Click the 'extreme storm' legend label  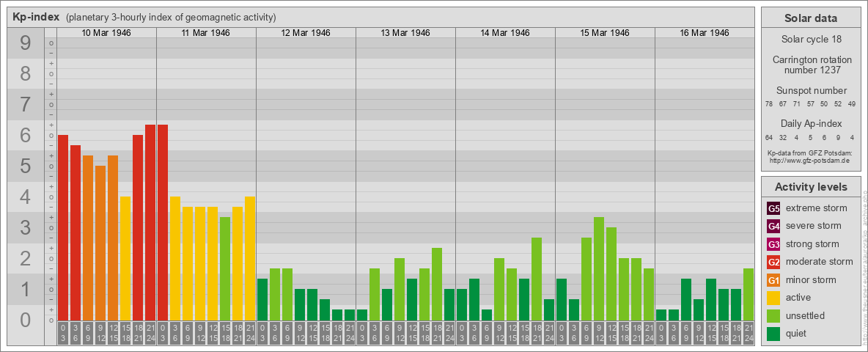(x=817, y=209)
